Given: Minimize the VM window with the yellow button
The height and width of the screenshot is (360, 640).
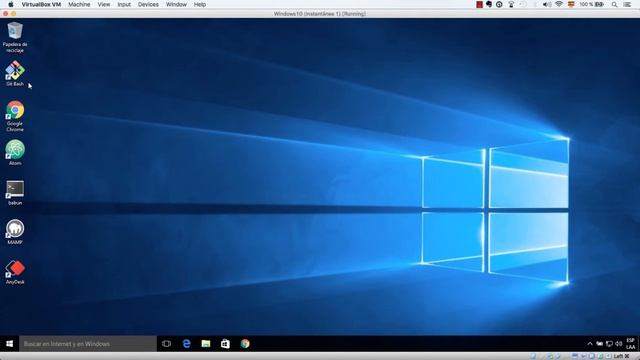Looking at the screenshot, I should click(13, 13).
